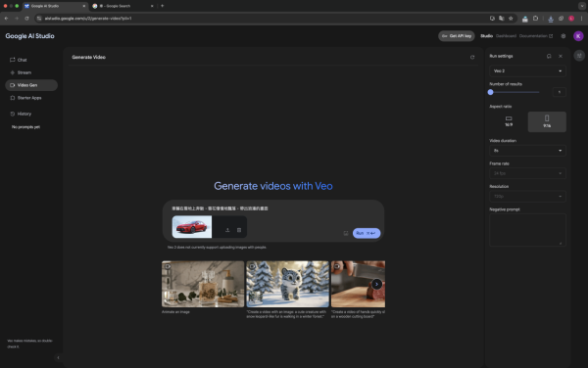Select the perfume bottle example video
Viewport: 588px width, 368px height.
(x=203, y=284)
